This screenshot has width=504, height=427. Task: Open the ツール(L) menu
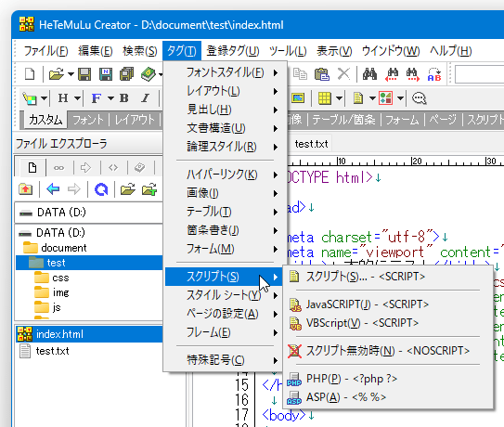[x=288, y=51]
